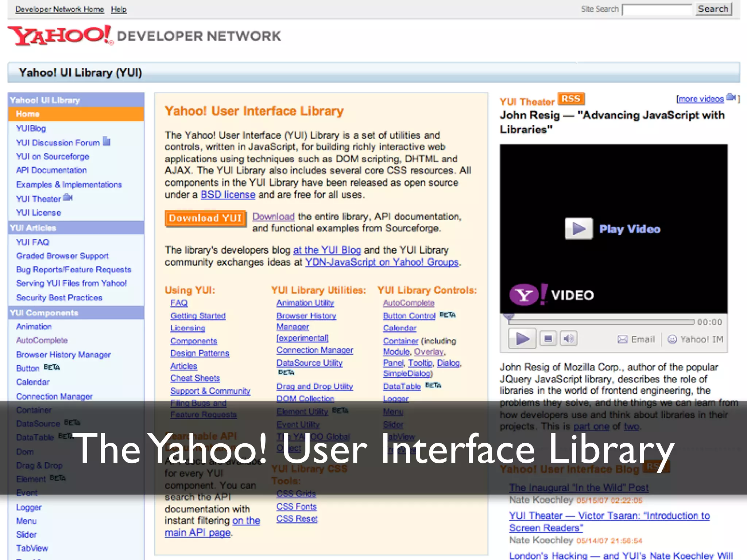The image size is (747, 560).
Task: Open the Help link in top bar
Action: 119,9
